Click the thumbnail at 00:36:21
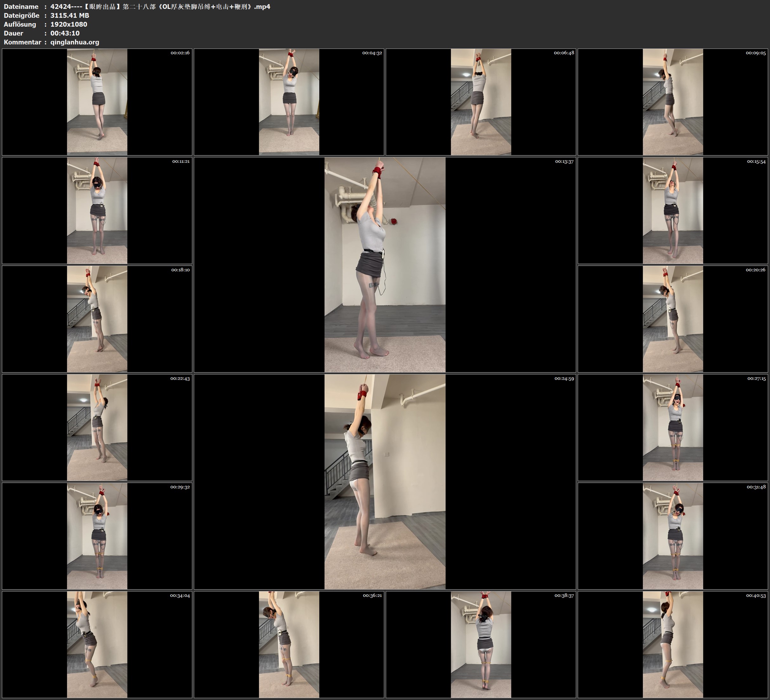 [x=289, y=644]
